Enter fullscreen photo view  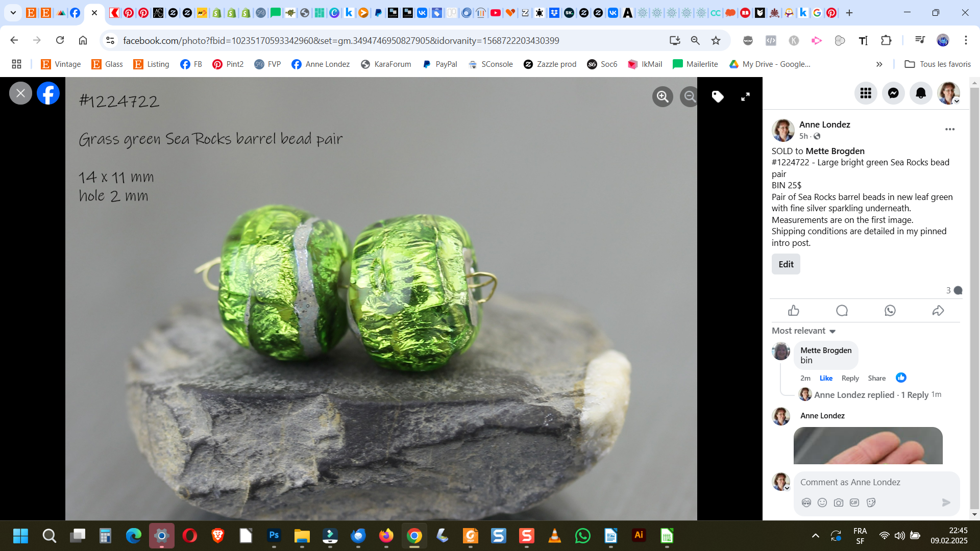click(745, 96)
